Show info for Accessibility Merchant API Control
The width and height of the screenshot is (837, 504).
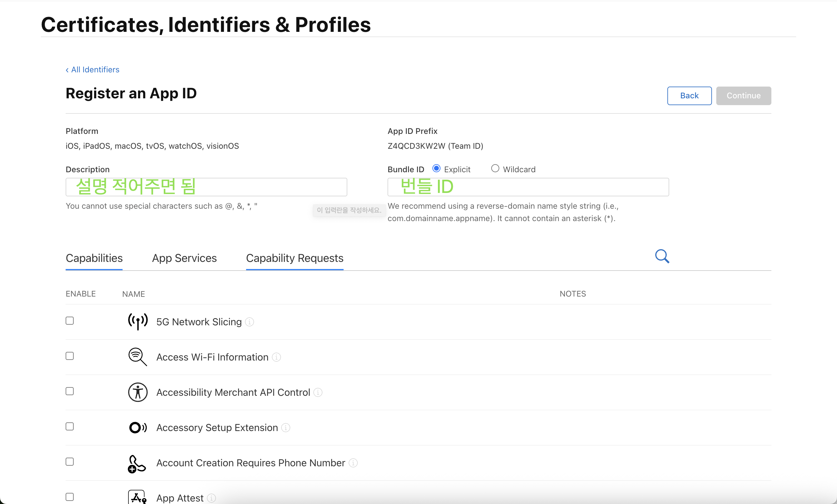(x=318, y=392)
